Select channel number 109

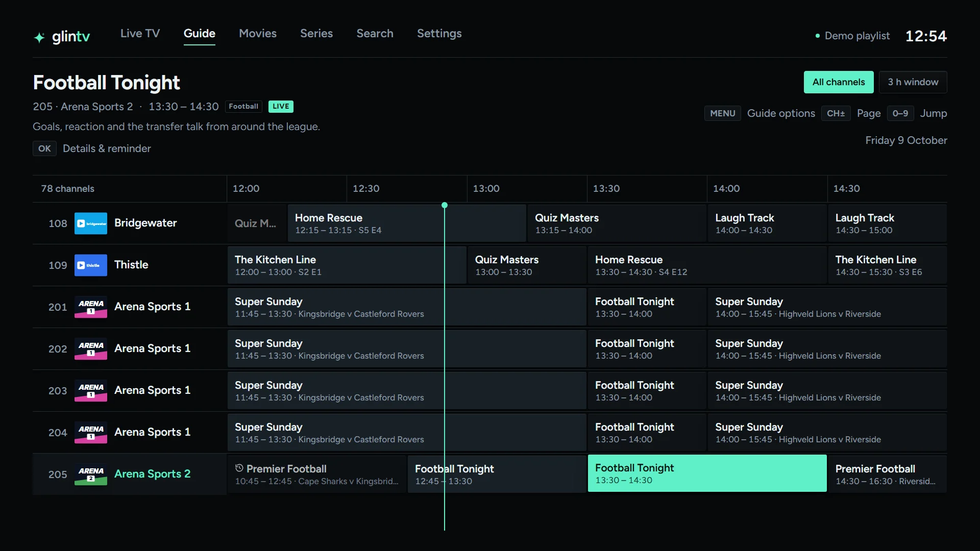coord(58,265)
